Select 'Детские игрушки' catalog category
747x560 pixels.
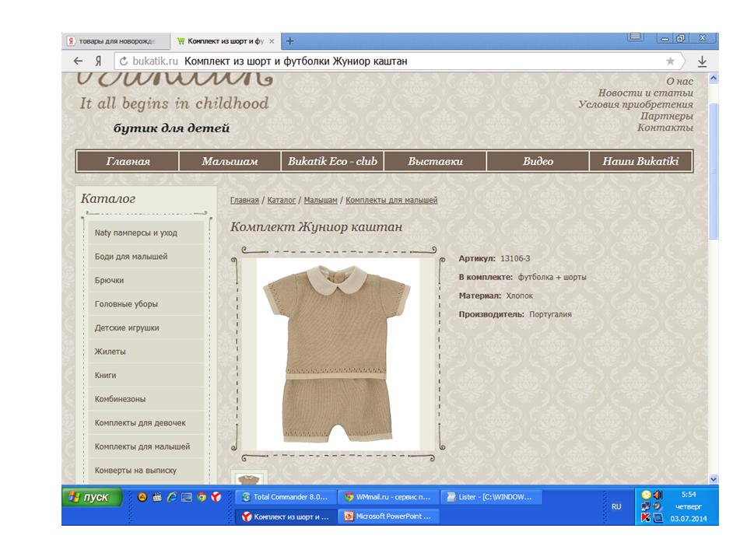click(146, 327)
